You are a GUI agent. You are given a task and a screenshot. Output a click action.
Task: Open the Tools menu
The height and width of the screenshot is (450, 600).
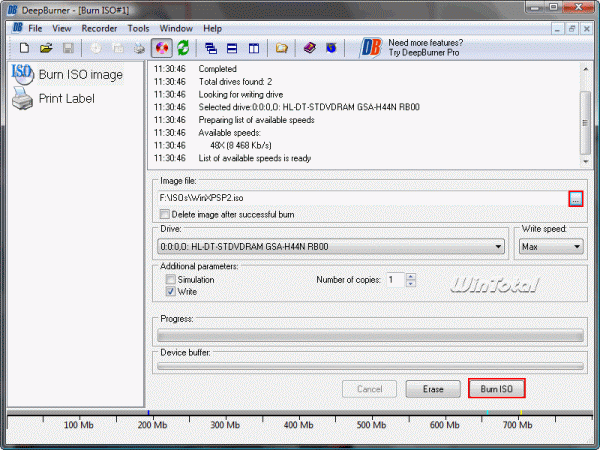click(x=138, y=29)
